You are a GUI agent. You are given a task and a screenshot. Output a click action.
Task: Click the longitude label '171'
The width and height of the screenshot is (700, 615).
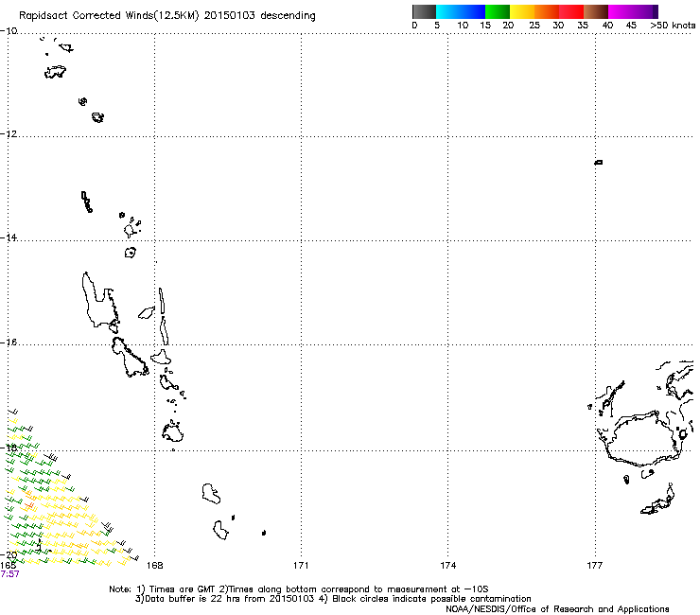[x=301, y=566]
